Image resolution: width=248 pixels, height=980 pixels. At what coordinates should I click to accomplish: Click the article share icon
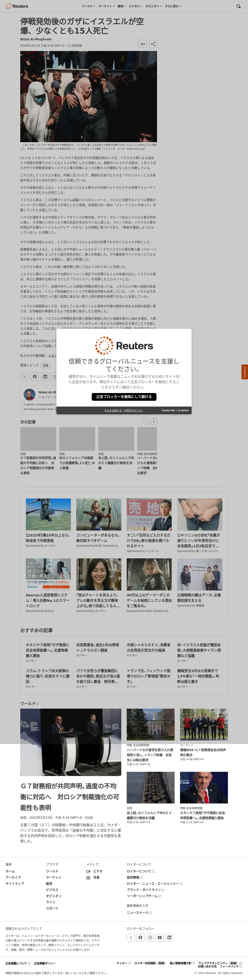153,44
